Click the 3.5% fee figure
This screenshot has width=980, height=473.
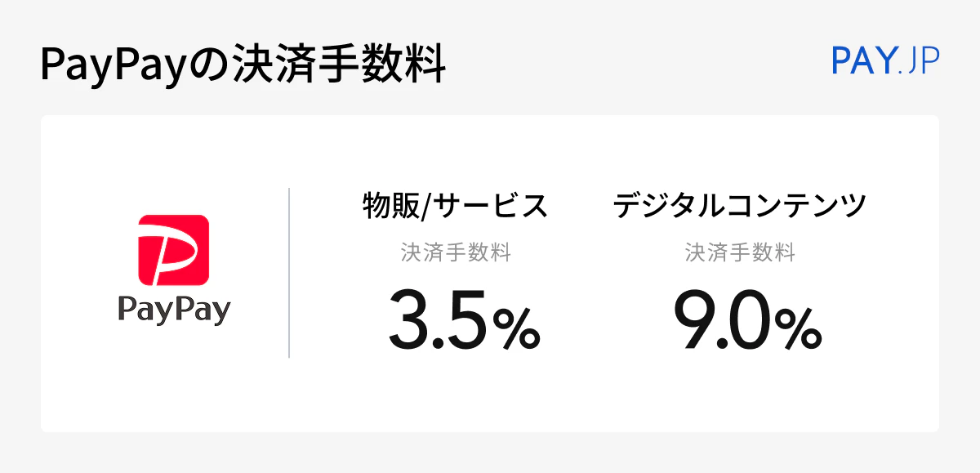point(463,319)
